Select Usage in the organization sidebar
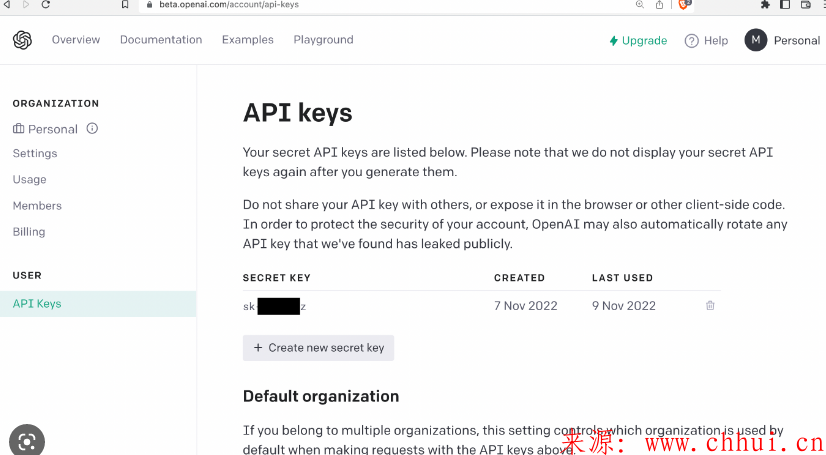Image resolution: width=826 pixels, height=455 pixels. [30, 180]
